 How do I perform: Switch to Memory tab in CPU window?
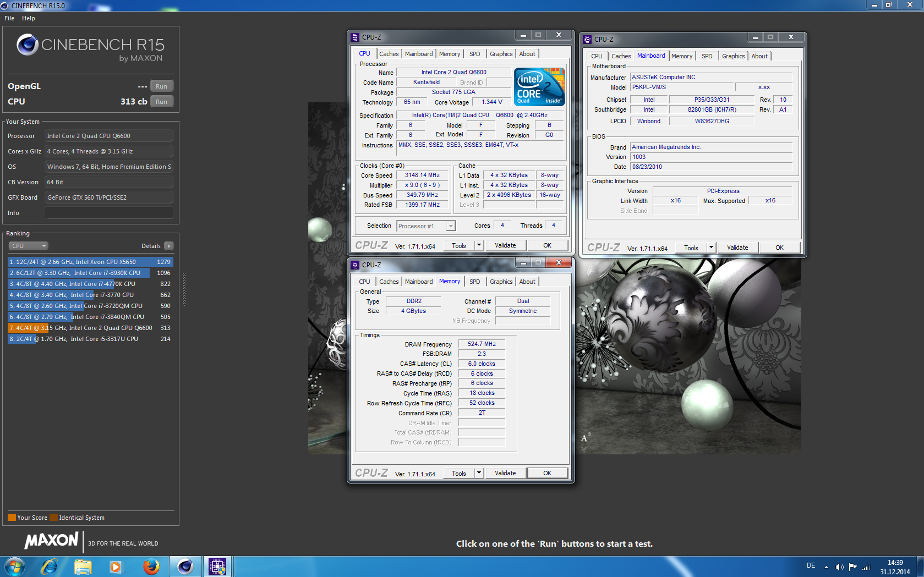tap(450, 54)
